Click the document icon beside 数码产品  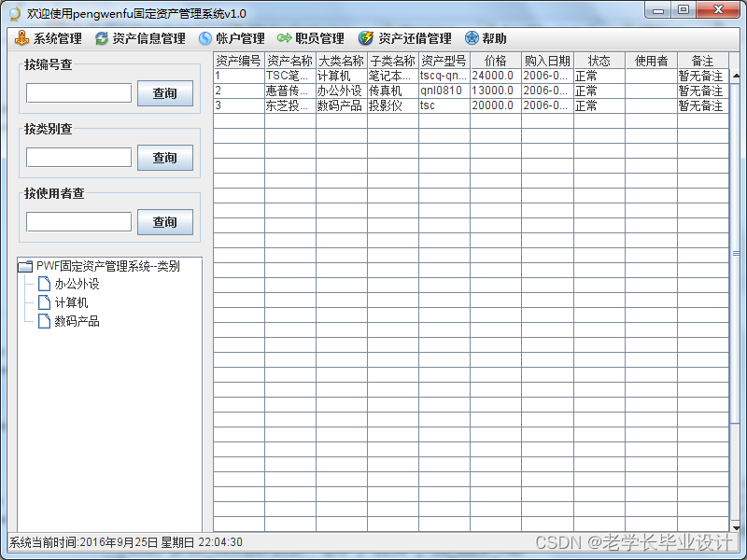[x=44, y=322]
